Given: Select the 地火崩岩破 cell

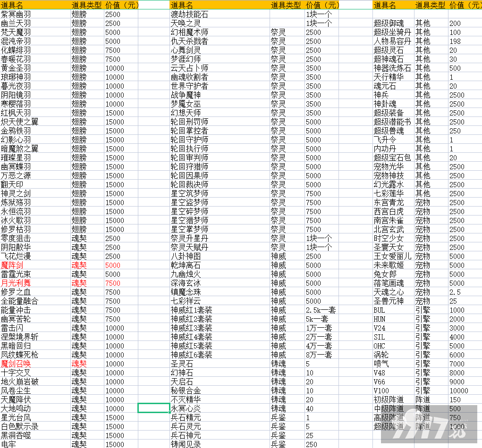Looking at the screenshot, I should tap(20, 382).
